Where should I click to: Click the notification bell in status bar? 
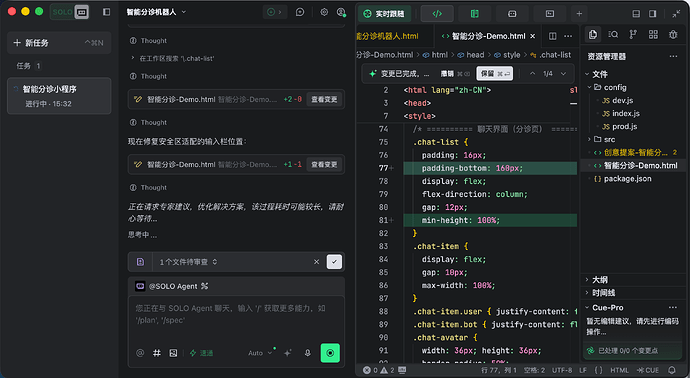[672, 370]
